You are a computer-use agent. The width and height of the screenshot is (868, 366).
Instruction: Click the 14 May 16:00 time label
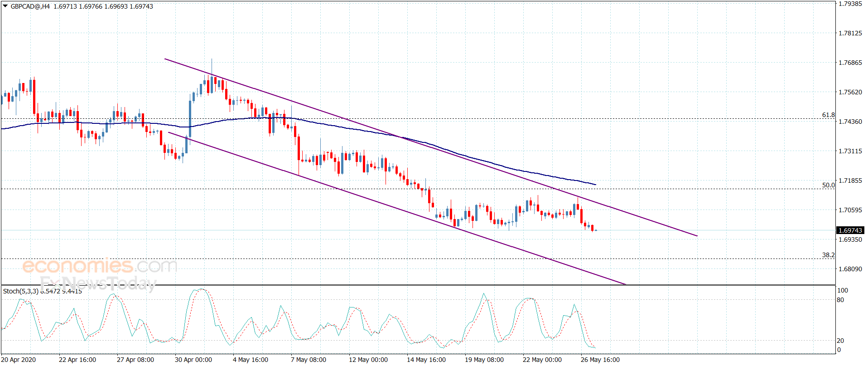426,360
